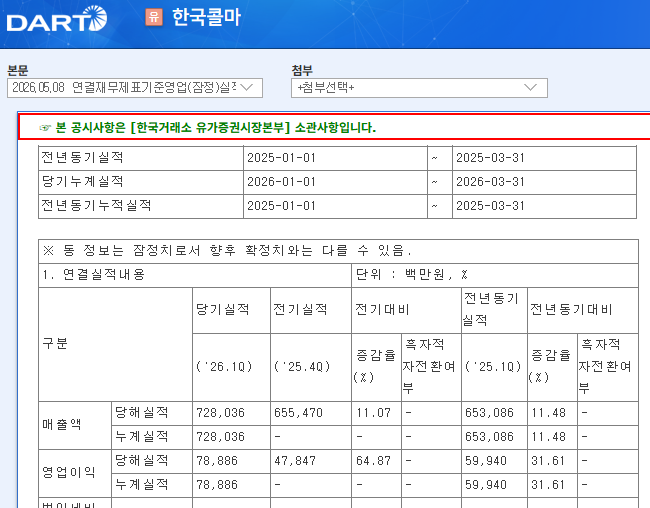650x508 pixels.
Task: Click the 영업이익 row label
Action: [x=69, y=473]
